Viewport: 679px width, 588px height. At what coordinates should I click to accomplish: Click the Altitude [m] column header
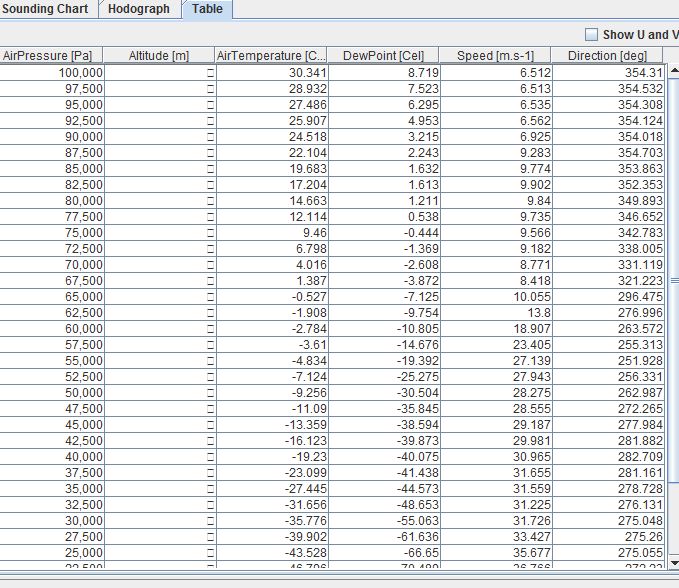click(x=159, y=56)
